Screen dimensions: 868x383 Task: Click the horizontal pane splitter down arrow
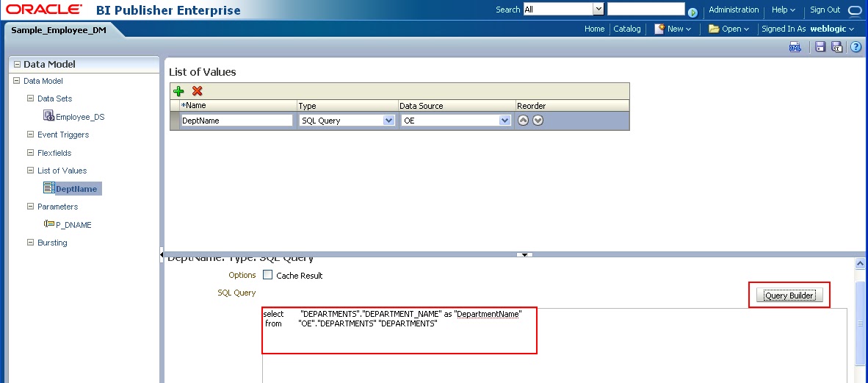(x=524, y=255)
